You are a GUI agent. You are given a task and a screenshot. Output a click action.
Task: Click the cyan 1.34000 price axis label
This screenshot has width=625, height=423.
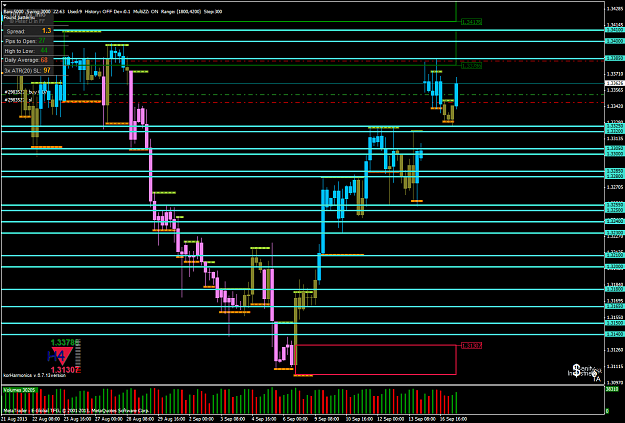point(614,41)
